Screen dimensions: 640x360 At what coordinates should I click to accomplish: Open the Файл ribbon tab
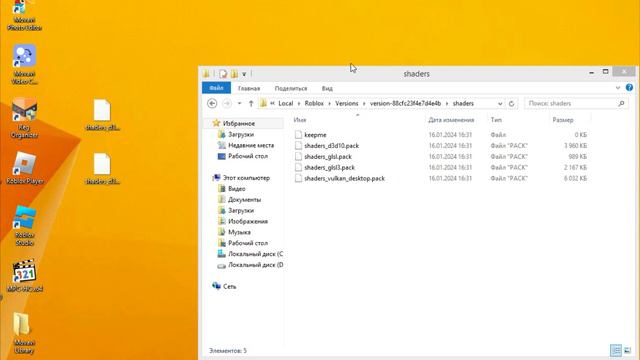(x=216, y=88)
